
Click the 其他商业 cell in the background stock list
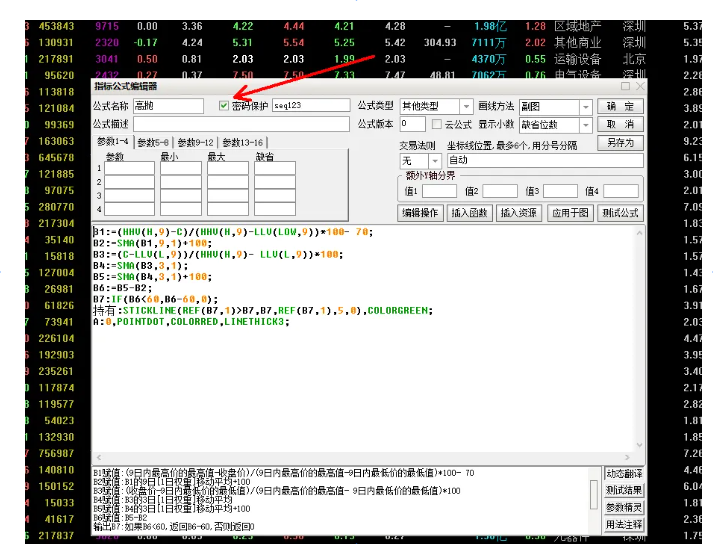pos(577,43)
